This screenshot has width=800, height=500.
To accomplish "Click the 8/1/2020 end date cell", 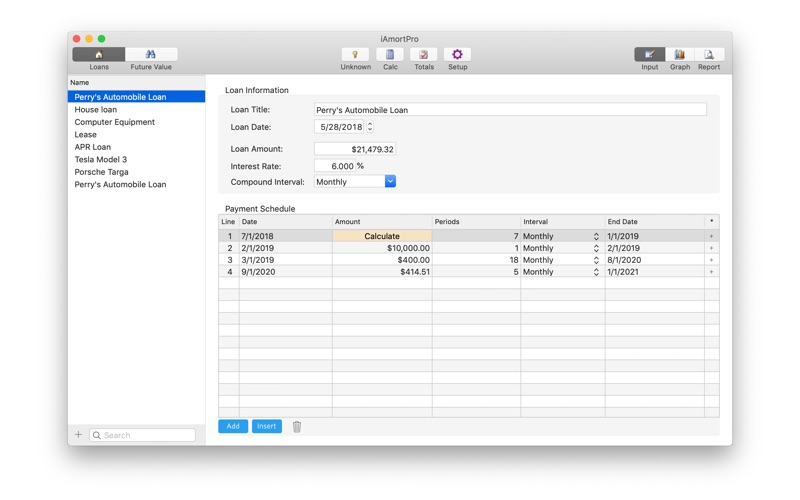I will [655, 260].
